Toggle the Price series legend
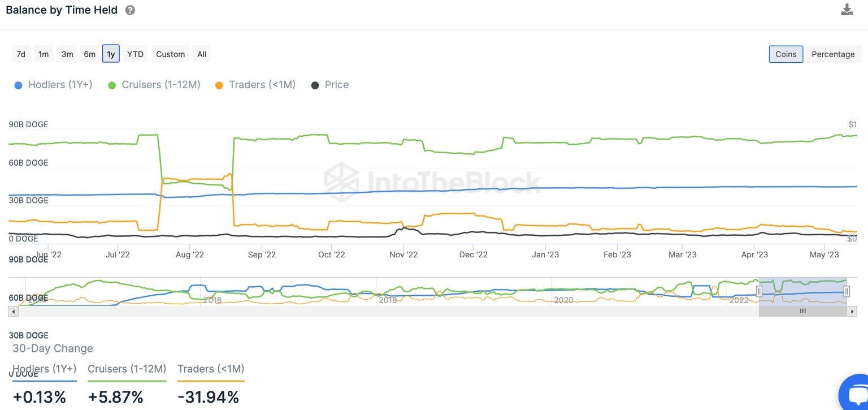Screen dimensions: 868x410 point(329,85)
